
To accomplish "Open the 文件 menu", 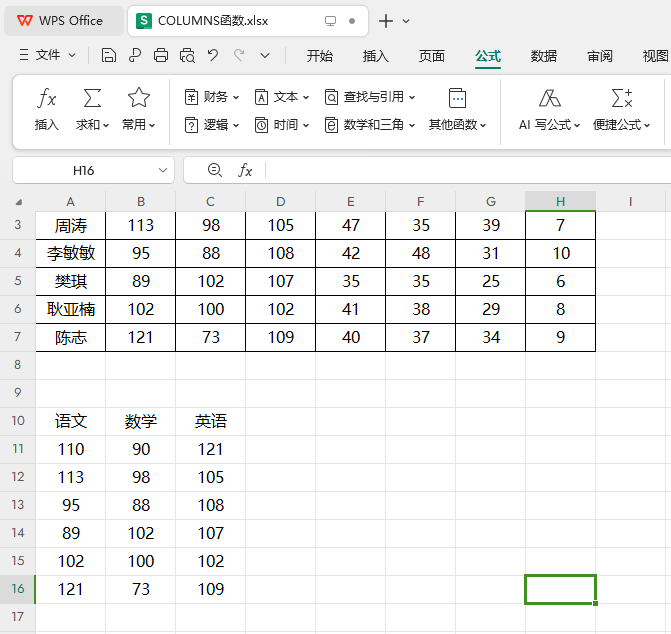I will (48, 55).
